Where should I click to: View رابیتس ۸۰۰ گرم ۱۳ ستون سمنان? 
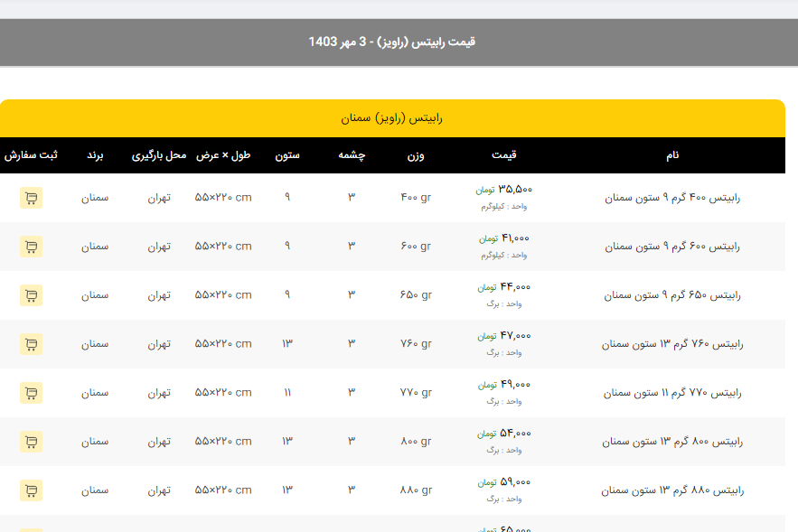coord(672,442)
